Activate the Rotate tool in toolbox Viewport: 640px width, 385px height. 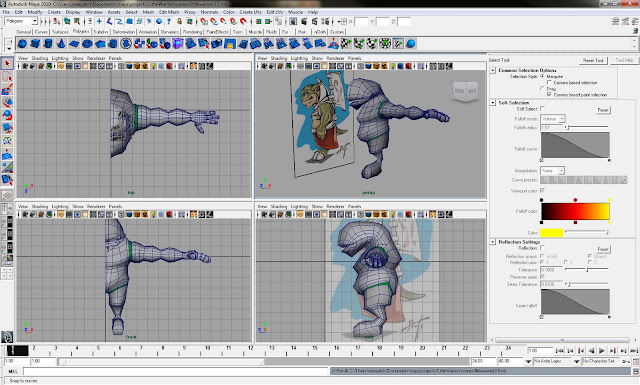[x=7, y=115]
